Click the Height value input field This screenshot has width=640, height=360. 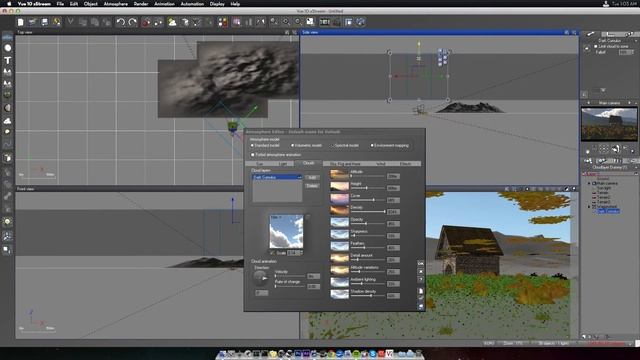click(393, 188)
